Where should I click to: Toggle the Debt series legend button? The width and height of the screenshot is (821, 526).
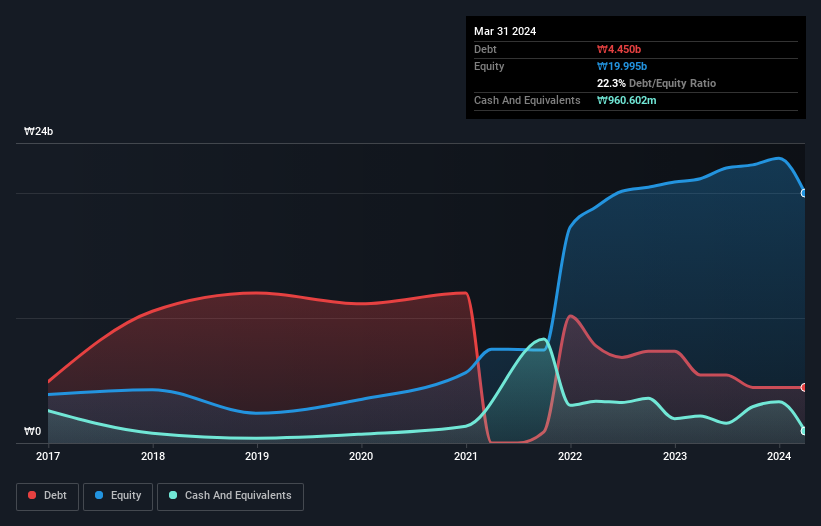[x=47, y=496]
